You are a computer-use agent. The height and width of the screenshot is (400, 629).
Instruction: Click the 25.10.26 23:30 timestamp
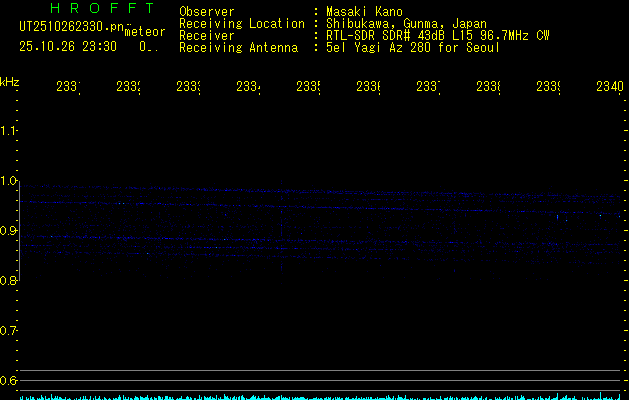point(67,45)
